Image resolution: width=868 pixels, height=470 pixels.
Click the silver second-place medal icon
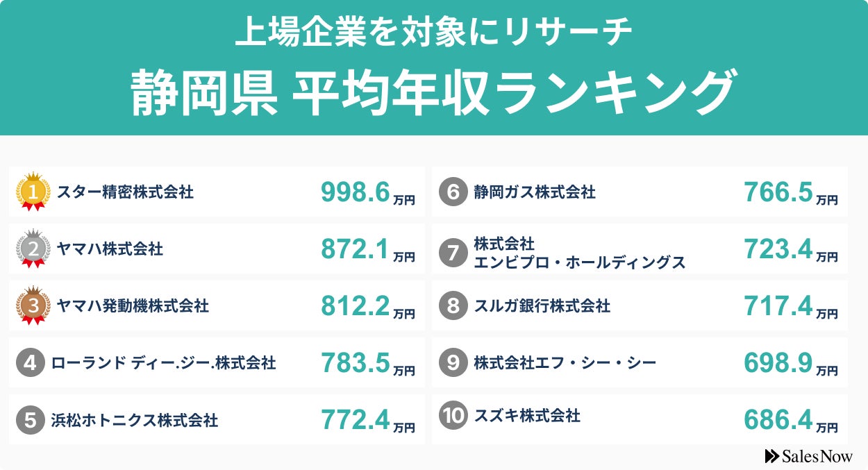click(33, 249)
